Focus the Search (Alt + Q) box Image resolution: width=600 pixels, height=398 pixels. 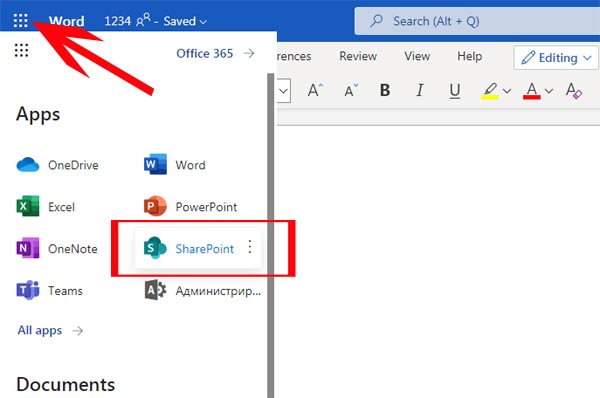click(x=477, y=21)
